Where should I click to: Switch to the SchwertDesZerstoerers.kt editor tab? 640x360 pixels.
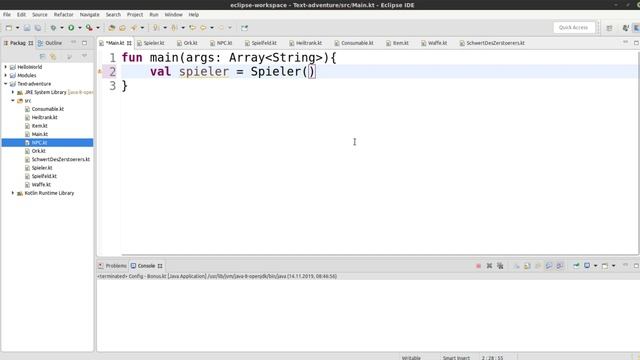click(495, 43)
